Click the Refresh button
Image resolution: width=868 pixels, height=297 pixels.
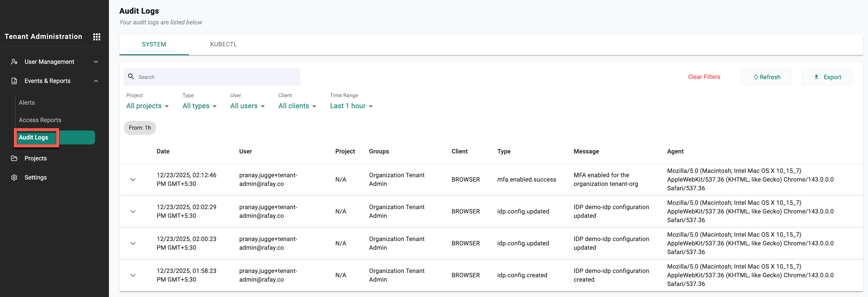pyautogui.click(x=766, y=77)
